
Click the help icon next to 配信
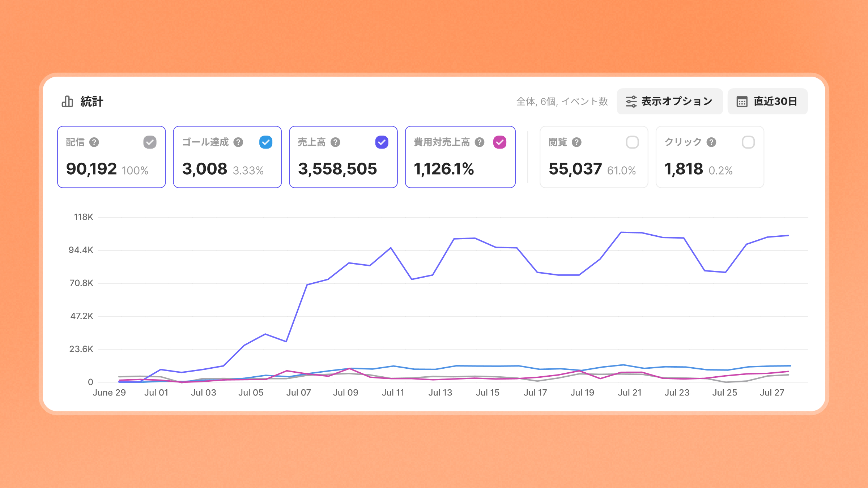coord(94,142)
